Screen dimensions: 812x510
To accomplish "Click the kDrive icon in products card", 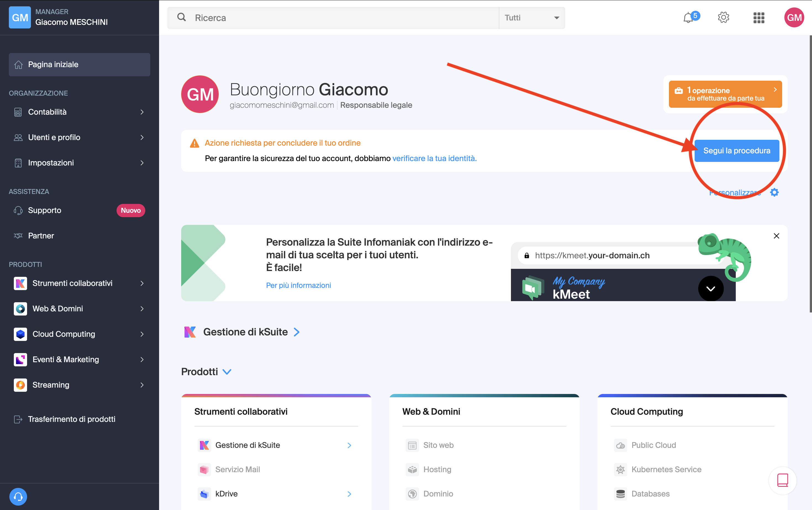I will [204, 494].
